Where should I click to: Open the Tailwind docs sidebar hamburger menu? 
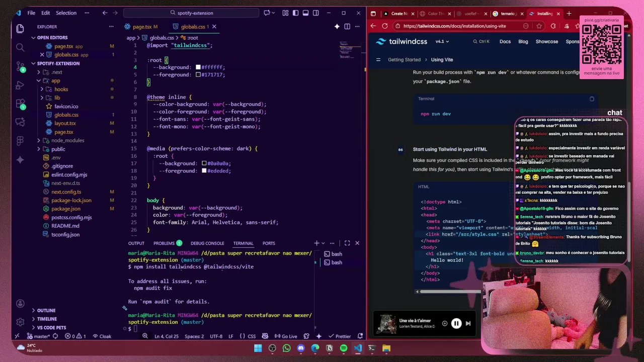coord(378,60)
